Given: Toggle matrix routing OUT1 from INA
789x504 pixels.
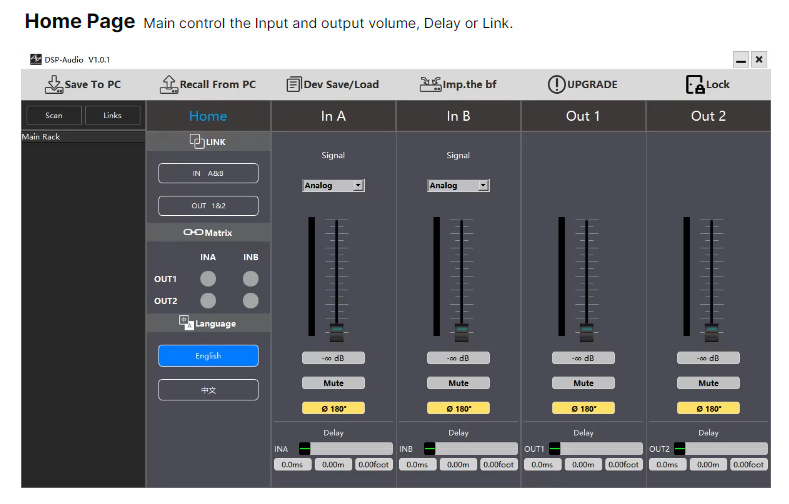Looking at the screenshot, I should point(208,279).
